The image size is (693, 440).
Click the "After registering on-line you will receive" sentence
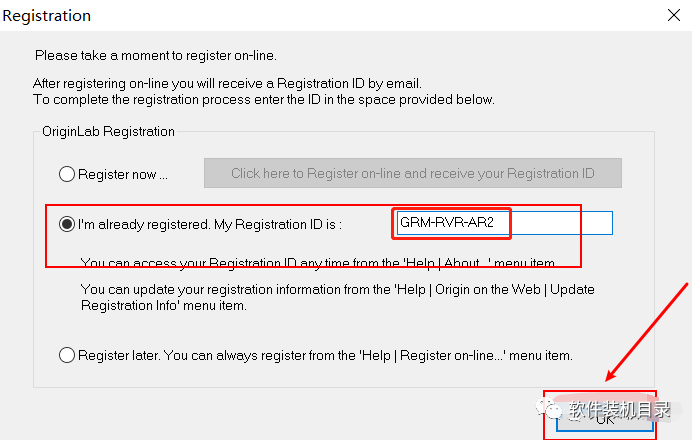227,83
